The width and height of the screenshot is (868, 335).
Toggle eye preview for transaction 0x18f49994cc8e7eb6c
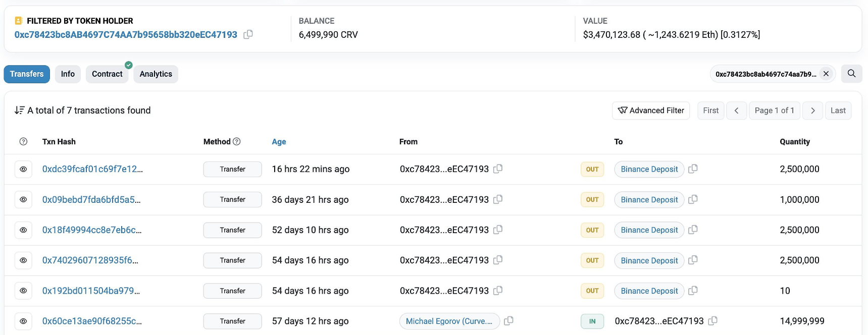[23, 230]
